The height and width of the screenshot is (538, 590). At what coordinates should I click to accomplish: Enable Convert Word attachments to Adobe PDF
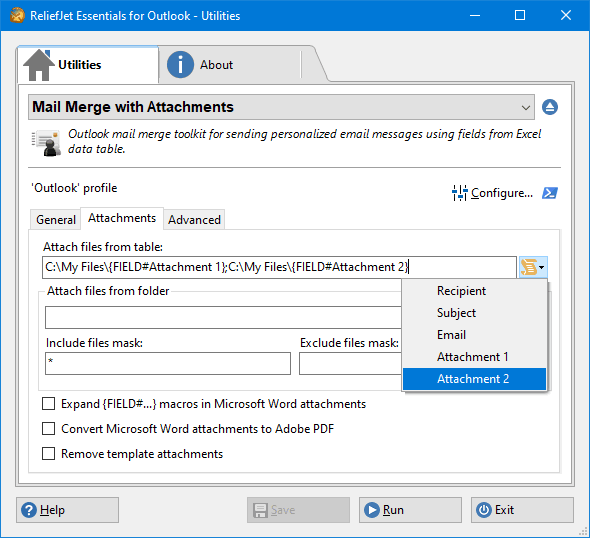[x=49, y=429]
